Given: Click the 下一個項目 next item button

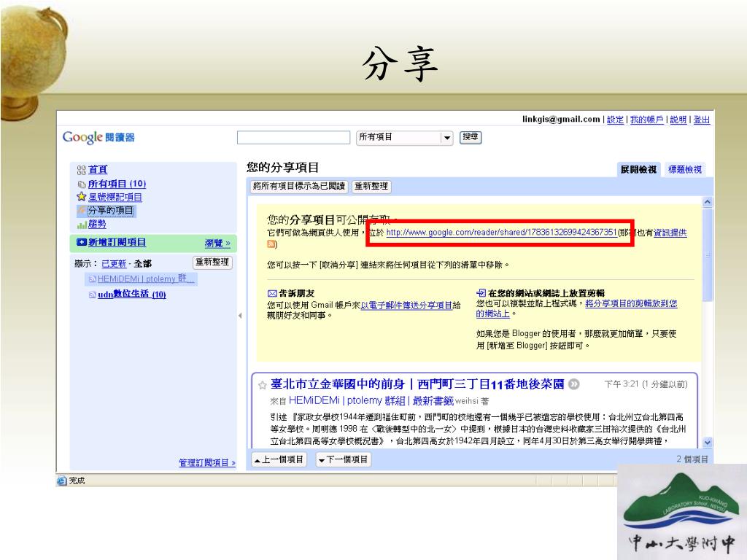Looking at the screenshot, I should 343,459.
